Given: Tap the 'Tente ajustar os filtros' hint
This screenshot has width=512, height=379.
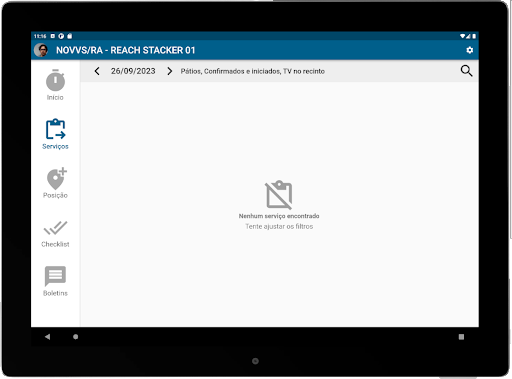Looking at the screenshot, I should coord(279,226).
